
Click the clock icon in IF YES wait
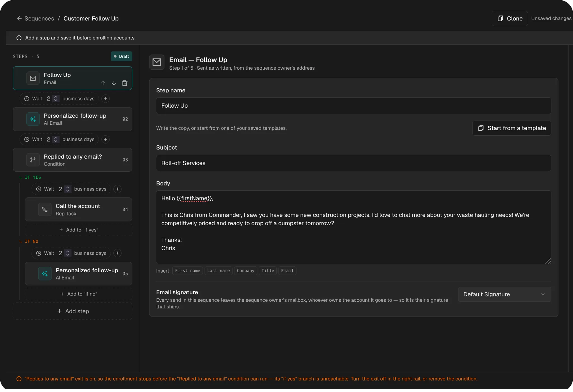click(39, 189)
